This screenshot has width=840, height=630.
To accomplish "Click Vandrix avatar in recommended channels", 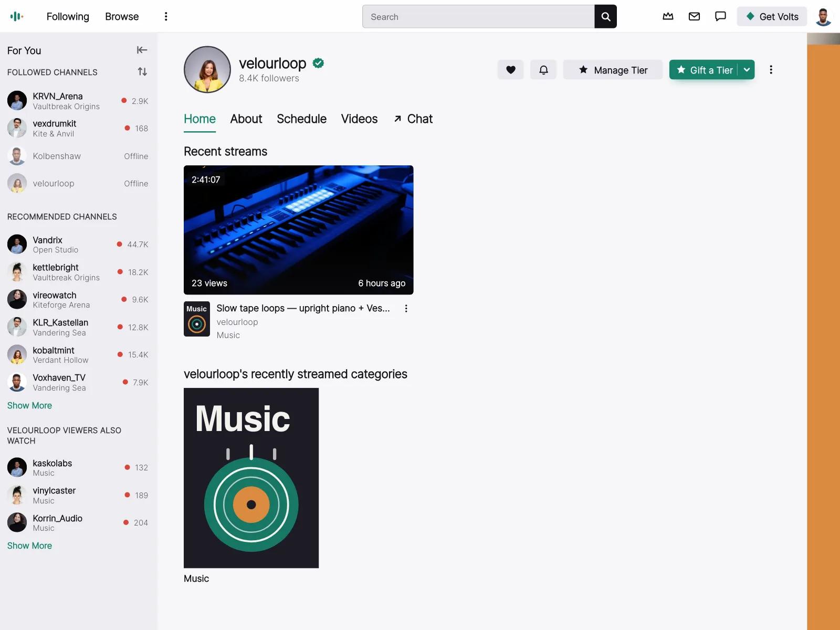I will tap(17, 244).
